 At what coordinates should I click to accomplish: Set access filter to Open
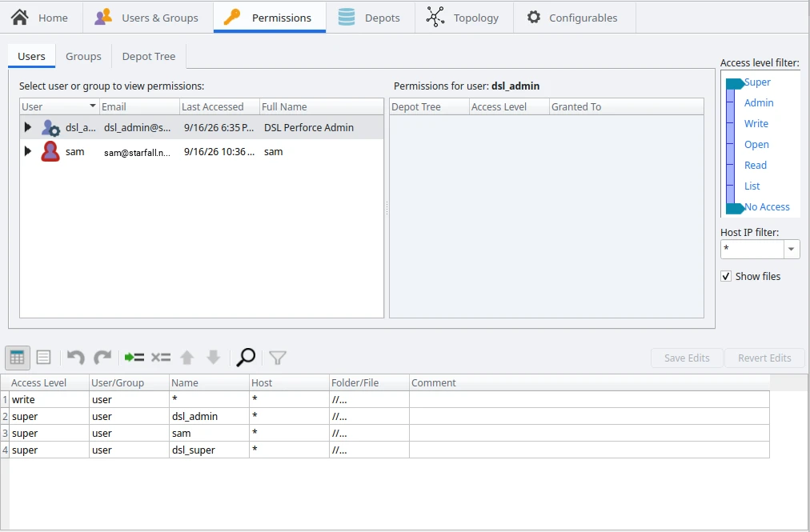[x=756, y=145]
